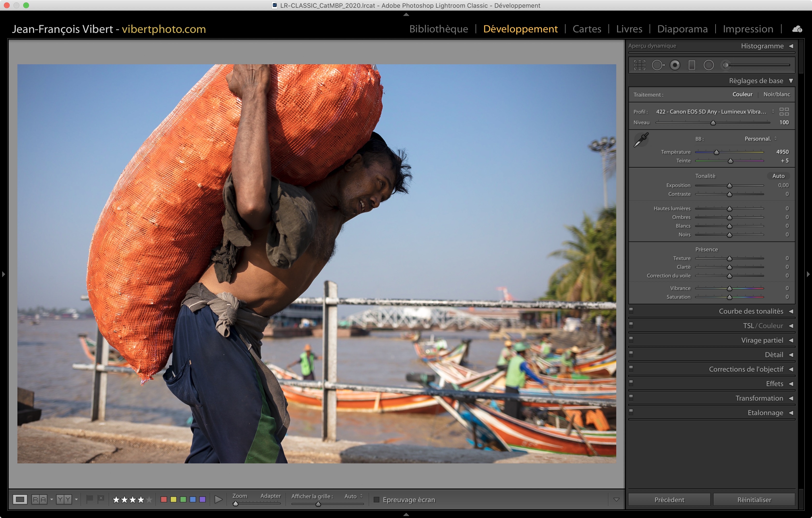Activate the red eye correction tool
The width and height of the screenshot is (812, 518).
click(675, 65)
